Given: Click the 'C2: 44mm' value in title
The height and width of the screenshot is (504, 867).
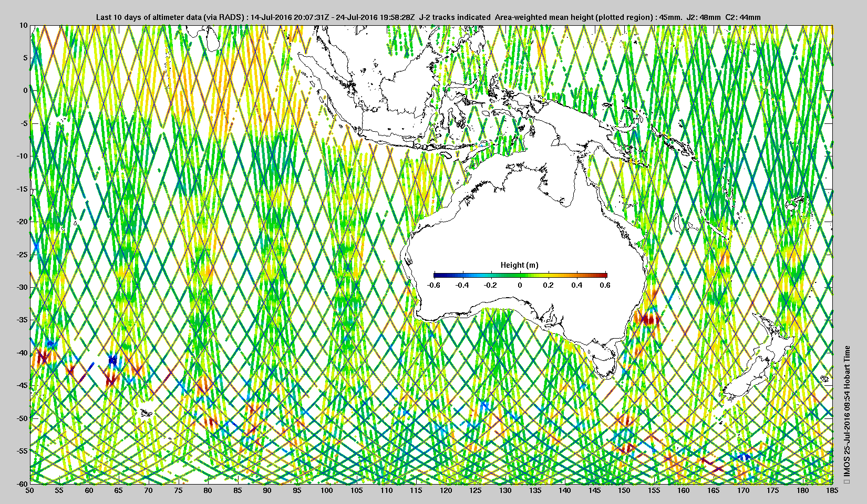Looking at the screenshot, I should tap(742, 17).
